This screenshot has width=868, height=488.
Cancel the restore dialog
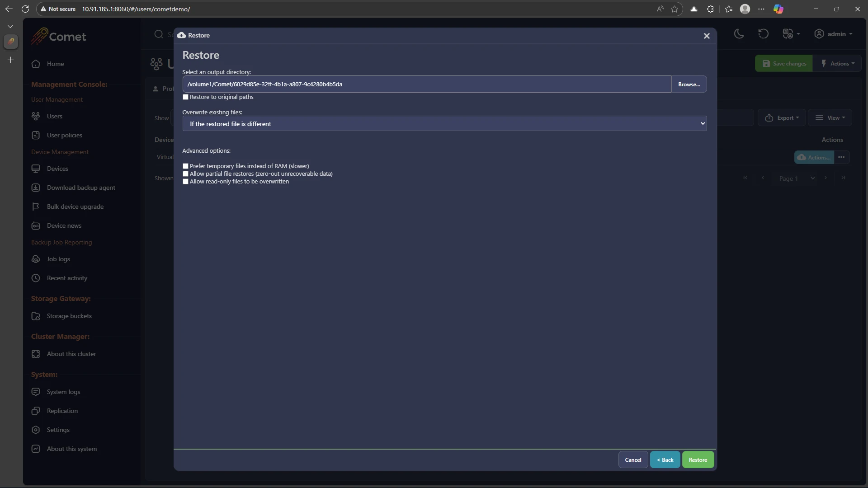(633, 460)
